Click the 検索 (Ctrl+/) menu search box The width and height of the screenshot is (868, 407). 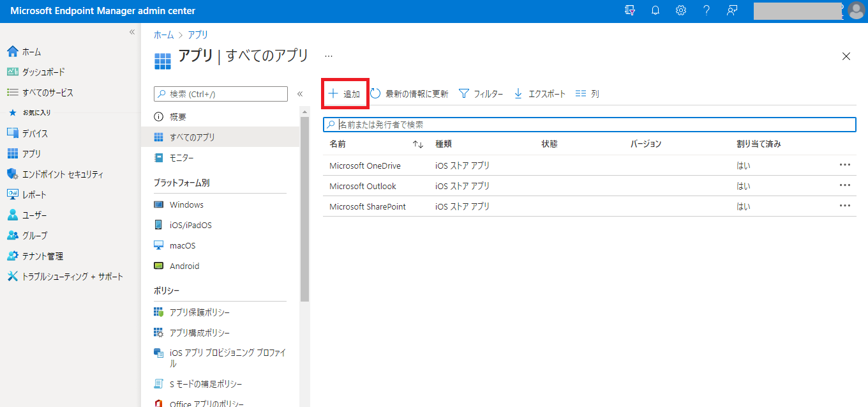point(221,94)
